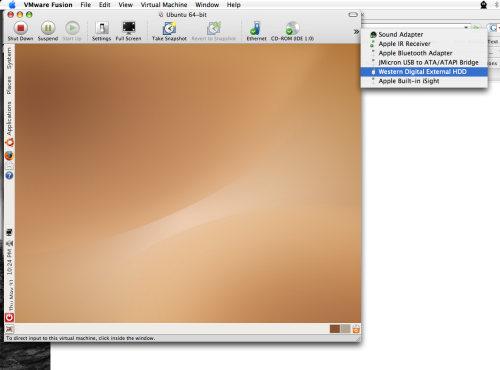Launch Firefox from Ubuntu panel

[x=9, y=155]
